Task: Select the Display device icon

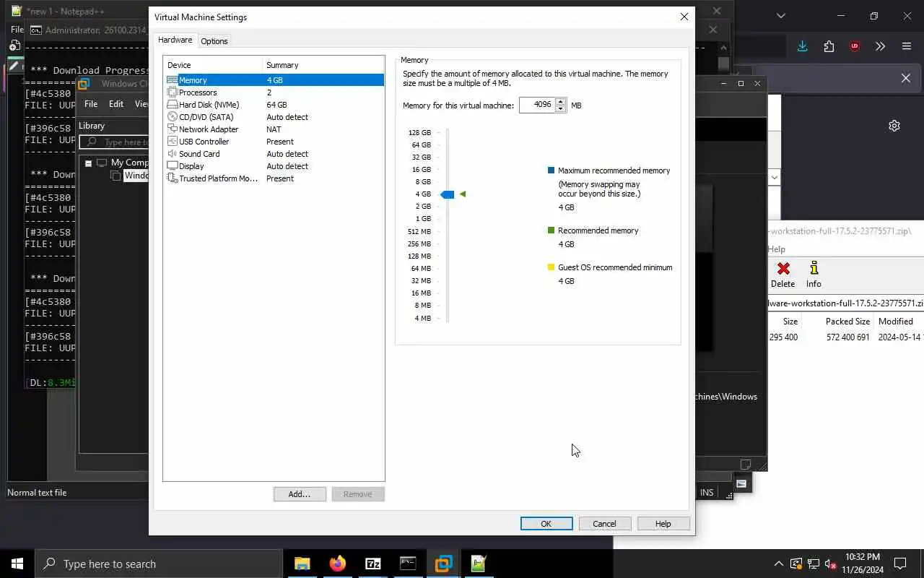Action: click(173, 166)
